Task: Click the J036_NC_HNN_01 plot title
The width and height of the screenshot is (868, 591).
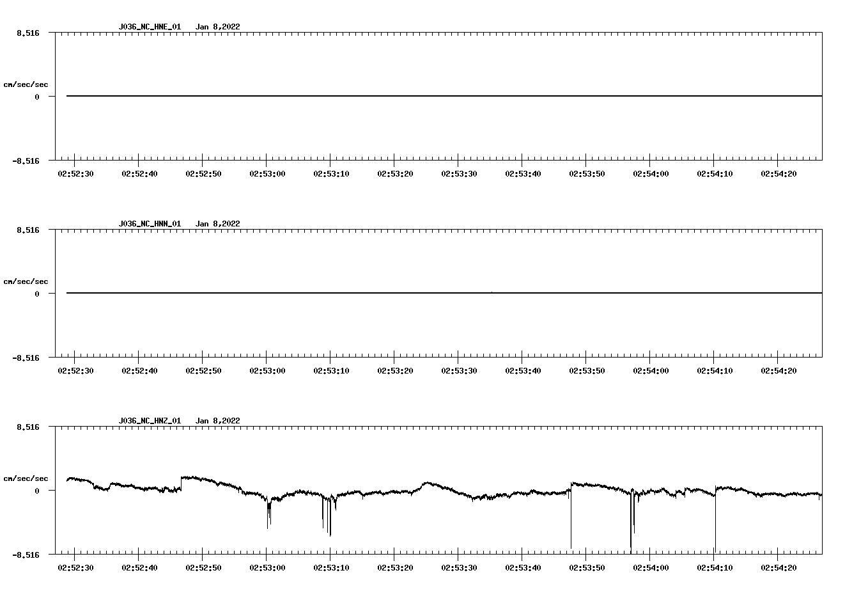Action: [150, 224]
